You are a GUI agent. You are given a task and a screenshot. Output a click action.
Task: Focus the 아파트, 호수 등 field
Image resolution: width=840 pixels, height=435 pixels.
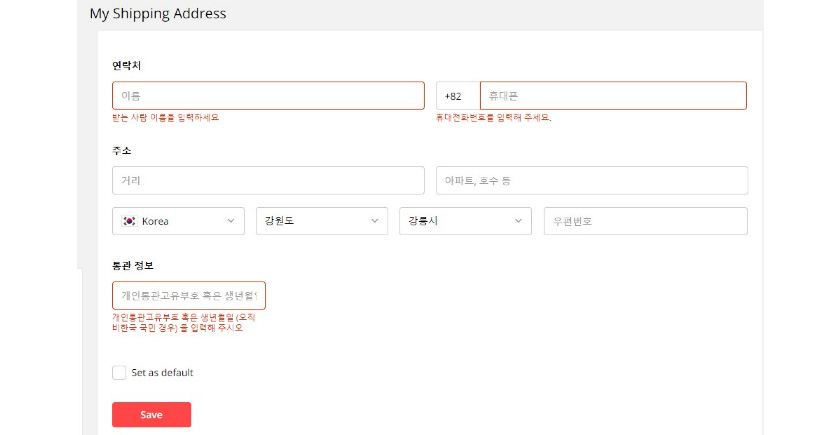[x=591, y=181]
